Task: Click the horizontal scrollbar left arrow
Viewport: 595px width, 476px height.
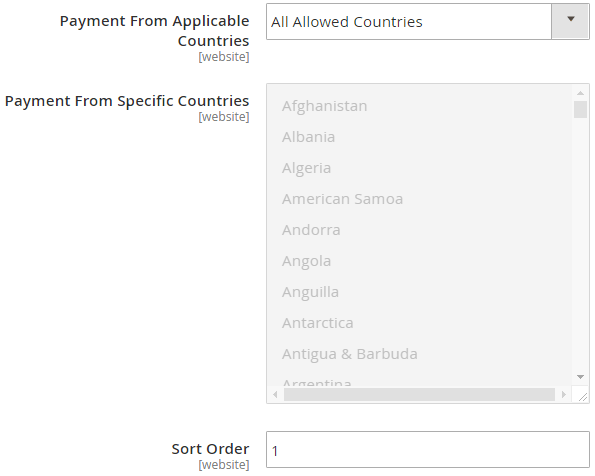Action: pos(275,395)
